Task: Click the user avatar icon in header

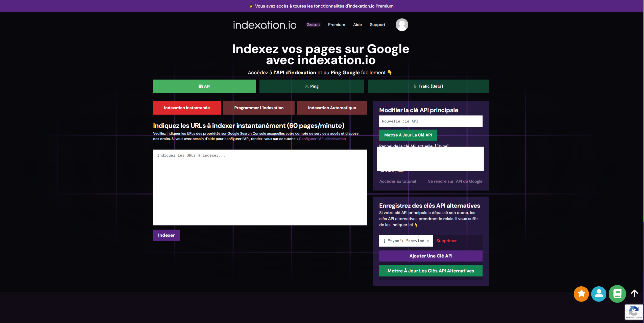Action: click(402, 25)
